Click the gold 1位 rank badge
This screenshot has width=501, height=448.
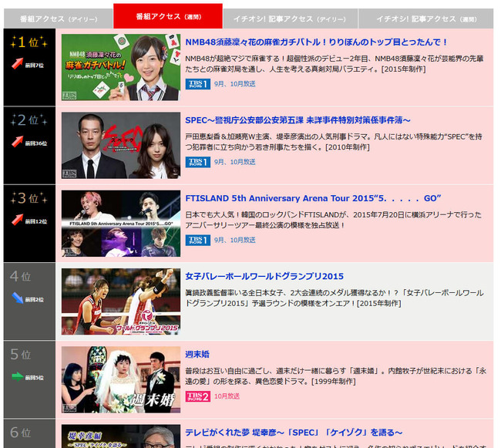pyautogui.click(x=29, y=42)
